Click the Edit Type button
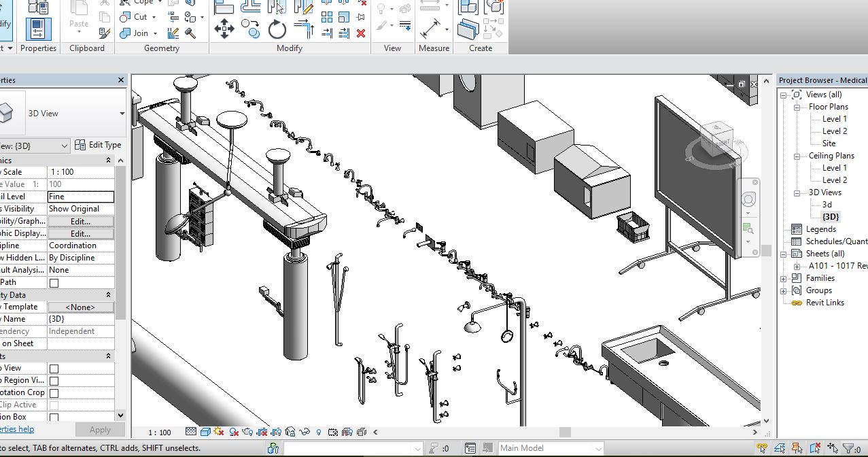868x457 pixels. (x=98, y=145)
